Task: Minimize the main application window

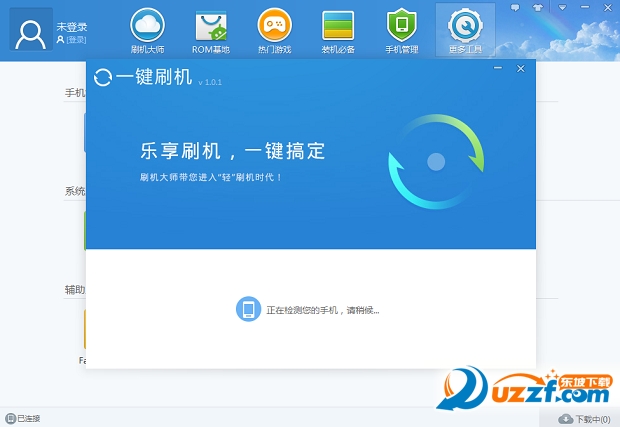Action: tap(585, 7)
